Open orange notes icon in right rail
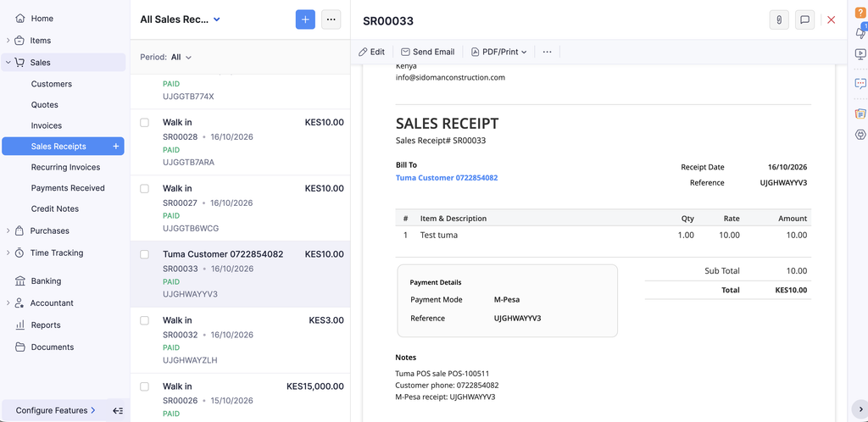The width and height of the screenshot is (868, 422). 861,114
